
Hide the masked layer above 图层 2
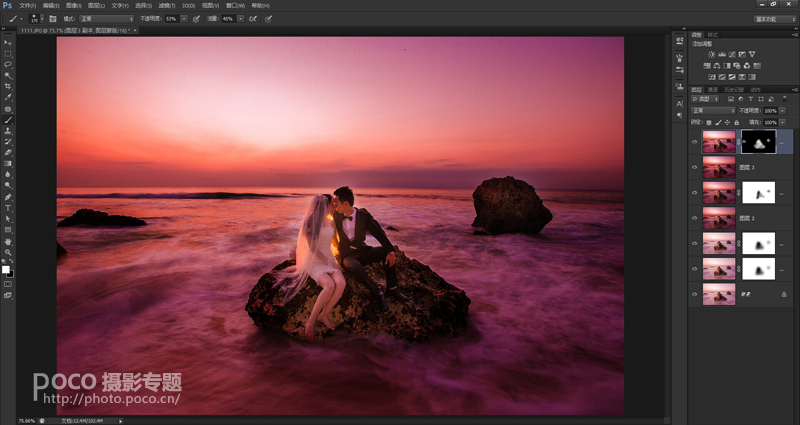tap(694, 193)
